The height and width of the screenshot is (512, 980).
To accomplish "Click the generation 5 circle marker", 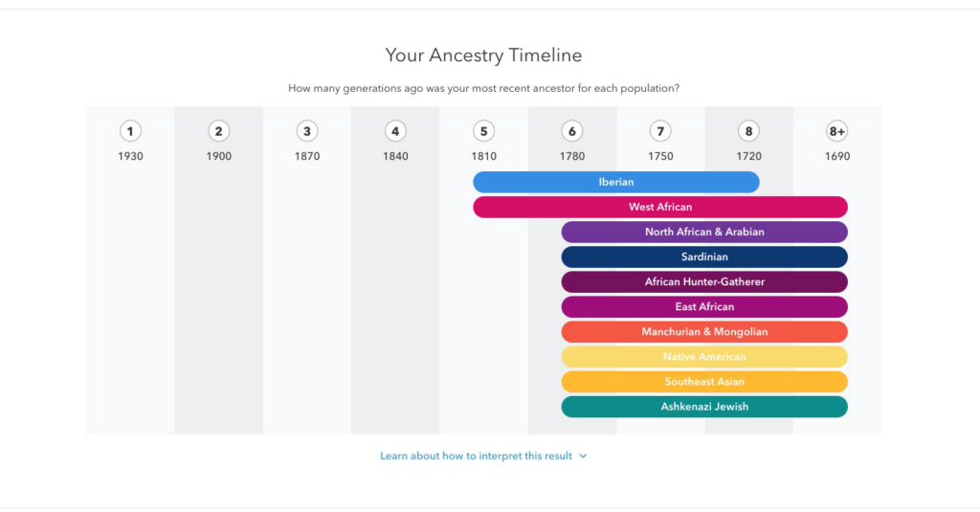I will (484, 132).
